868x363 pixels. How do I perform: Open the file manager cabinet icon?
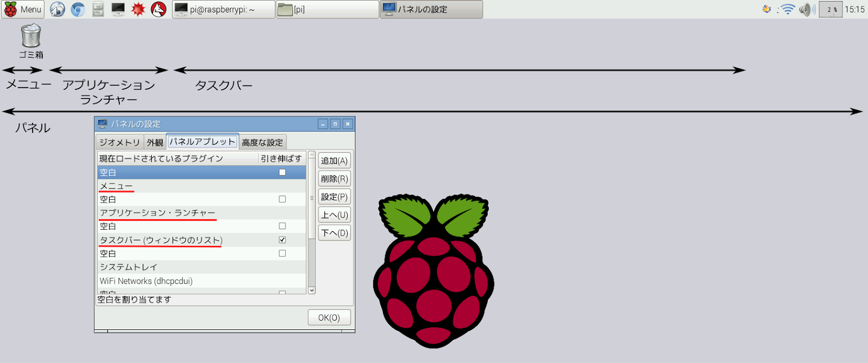click(98, 9)
